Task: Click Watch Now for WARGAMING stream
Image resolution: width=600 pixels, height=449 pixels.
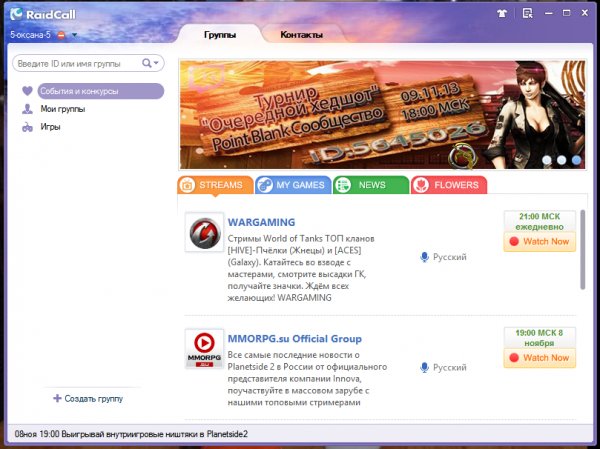Action: pyautogui.click(x=540, y=242)
